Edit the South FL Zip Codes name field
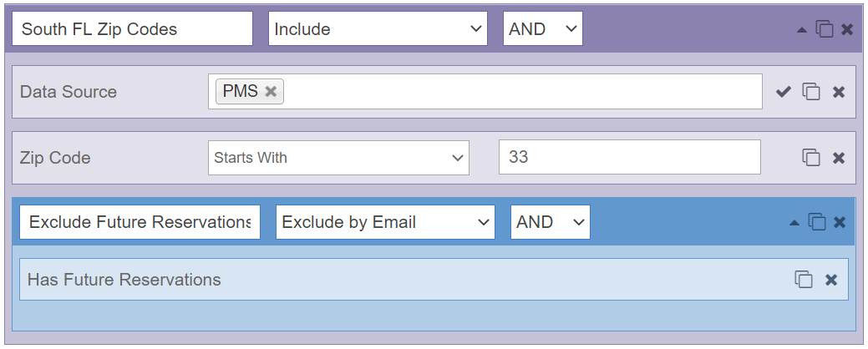 (x=133, y=28)
